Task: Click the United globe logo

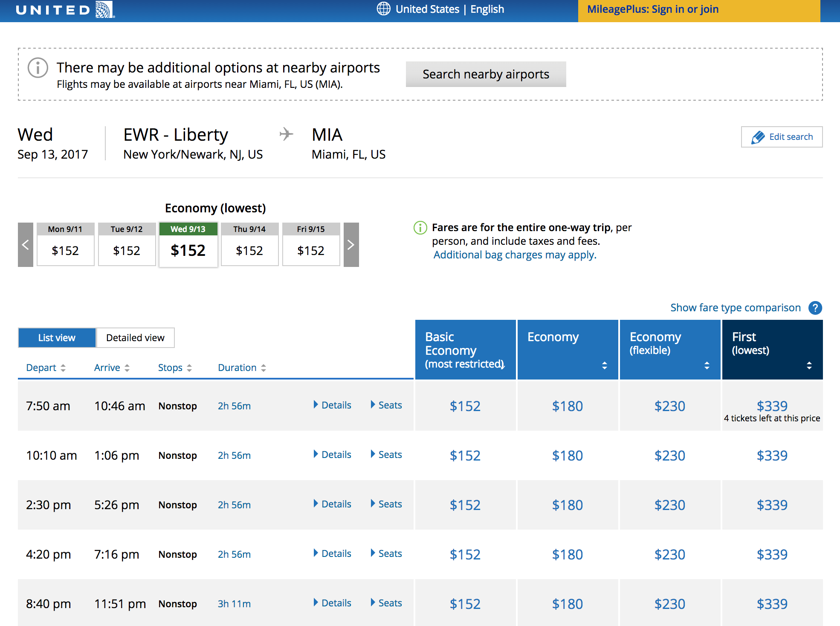Action: coord(104,9)
